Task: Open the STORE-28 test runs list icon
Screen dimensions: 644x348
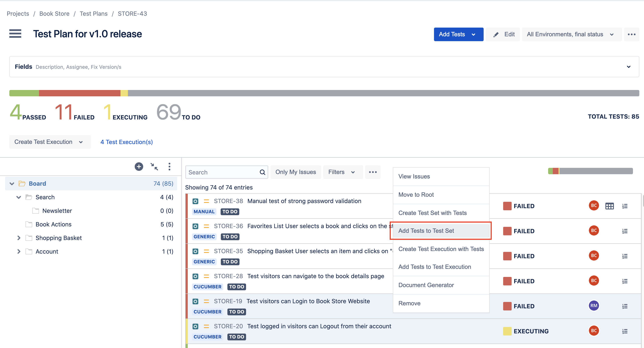Action: click(625, 281)
